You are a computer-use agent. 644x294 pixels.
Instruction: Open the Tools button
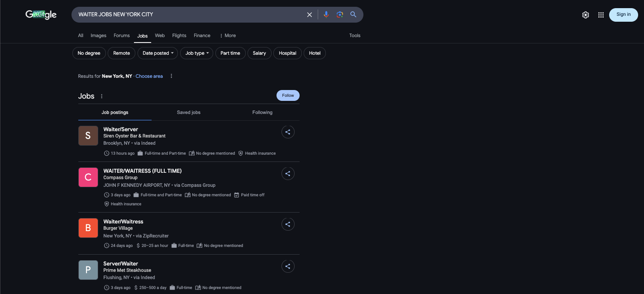point(355,36)
